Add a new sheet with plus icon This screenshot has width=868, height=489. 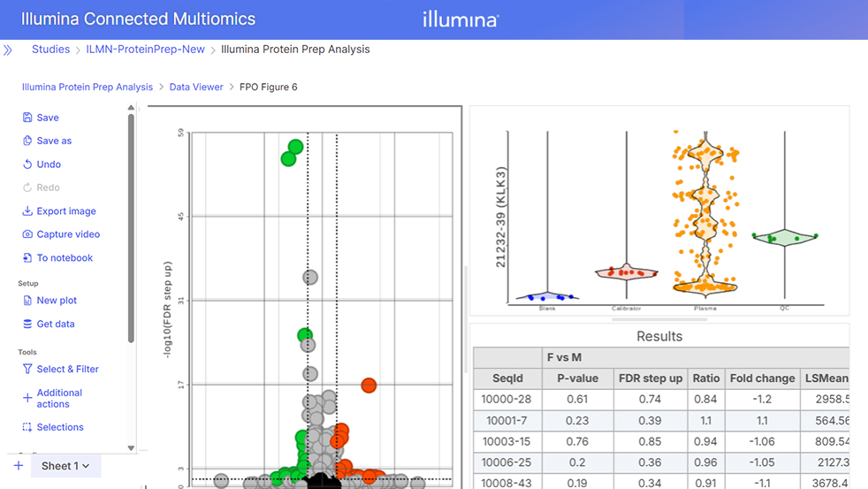(x=19, y=466)
